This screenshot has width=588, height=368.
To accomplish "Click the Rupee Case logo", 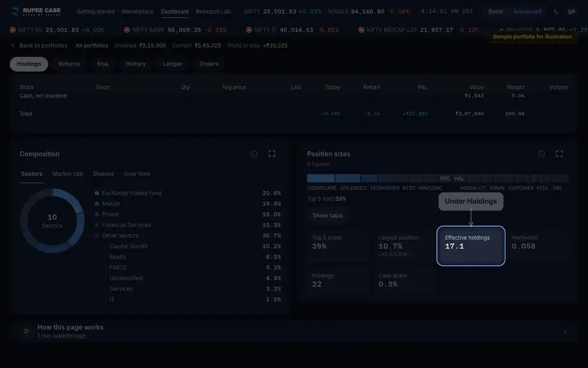I will tap(36, 11).
